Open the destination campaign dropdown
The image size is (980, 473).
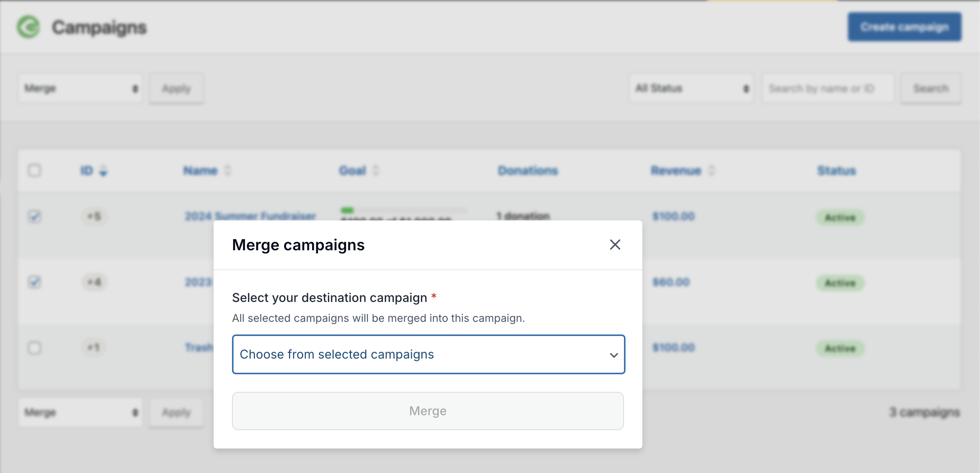pos(428,355)
